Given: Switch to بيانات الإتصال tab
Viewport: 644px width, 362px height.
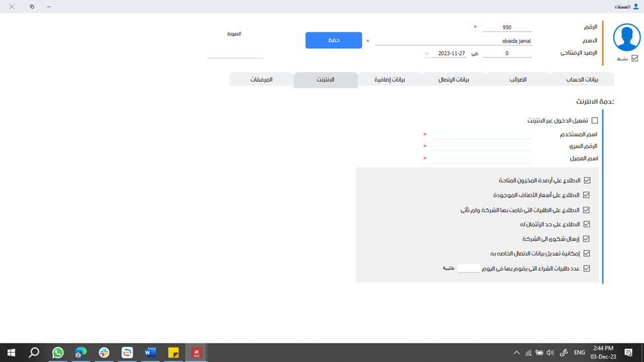Looking at the screenshot, I should coord(454,79).
